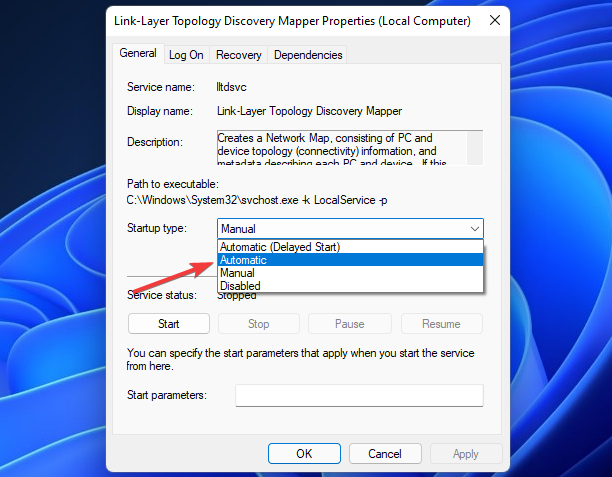The image size is (612, 477).
Task: Click the Description box scrollbar
Action: (x=475, y=148)
